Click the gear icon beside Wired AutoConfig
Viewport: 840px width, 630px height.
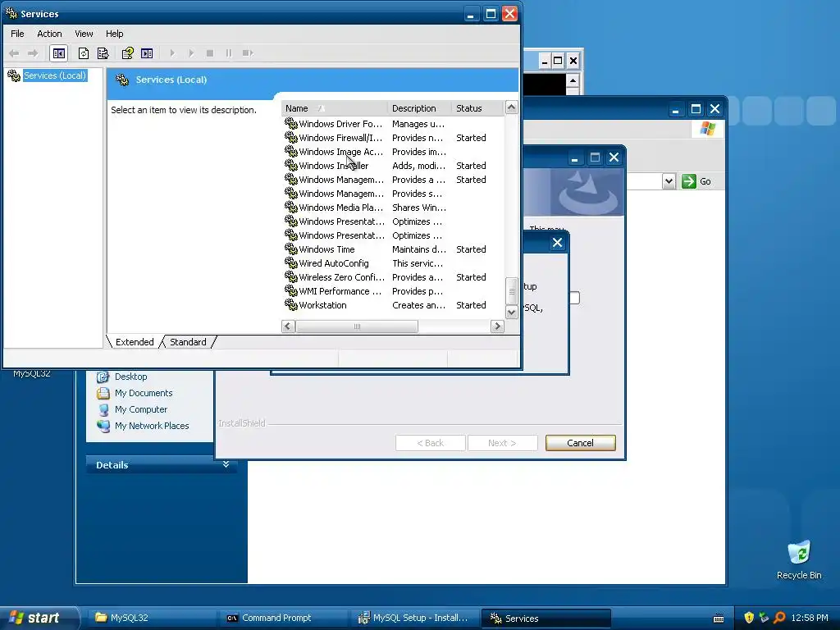(291, 263)
